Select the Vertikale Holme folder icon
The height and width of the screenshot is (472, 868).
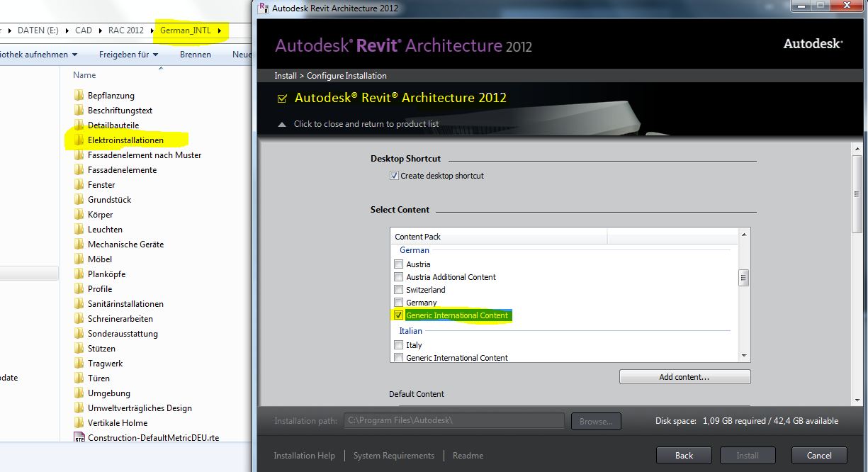click(x=79, y=423)
